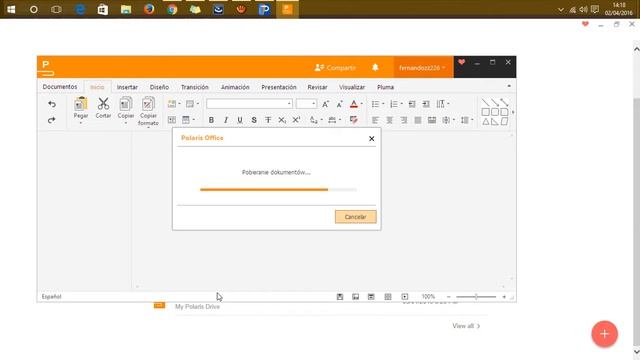Expand the shapes gallery arrow
640x360 pixels.
(513, 112)
